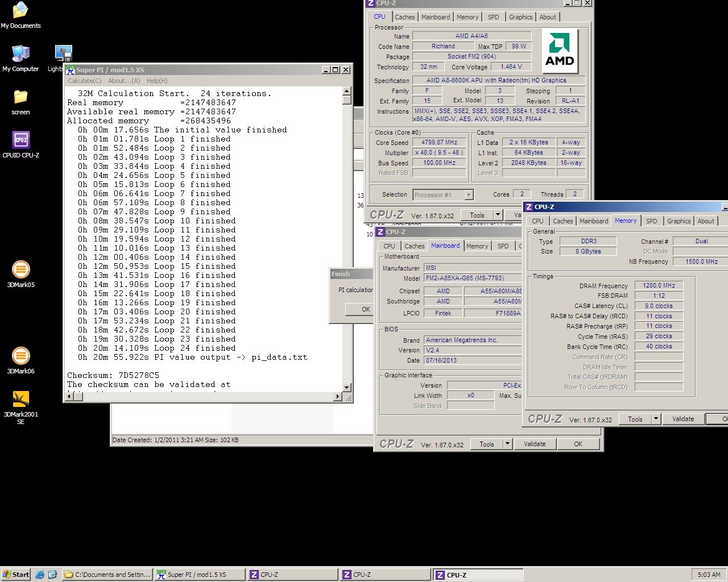Click Date Created status bar text
Screen dimensions: 728x582
tap(176, 440)
